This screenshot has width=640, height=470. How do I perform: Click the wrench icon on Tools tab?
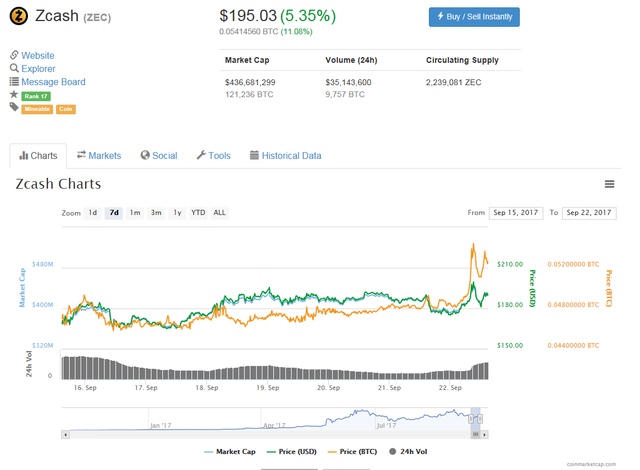[201, 155]
